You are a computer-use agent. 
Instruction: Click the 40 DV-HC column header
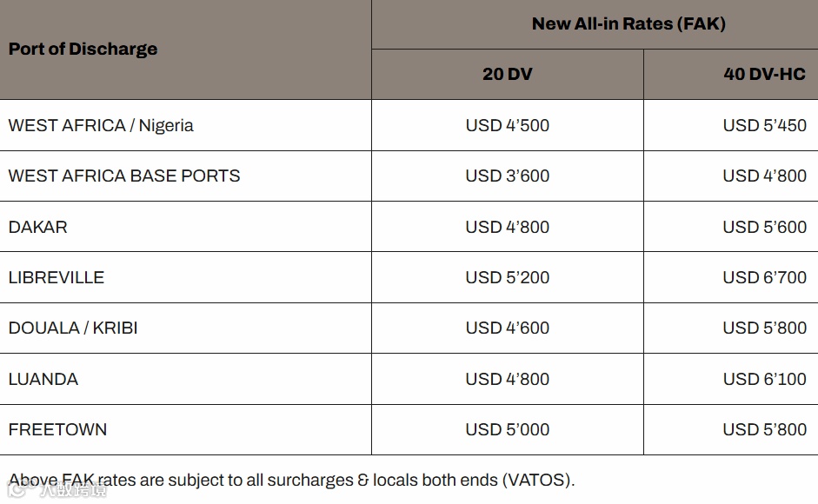(764, 75)
